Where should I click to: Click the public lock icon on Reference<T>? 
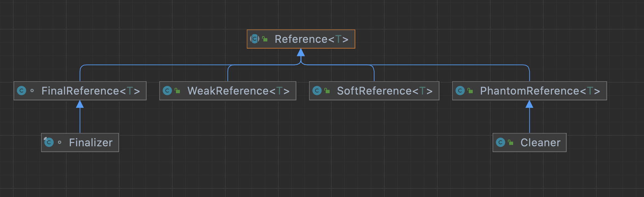coord(265,39)
